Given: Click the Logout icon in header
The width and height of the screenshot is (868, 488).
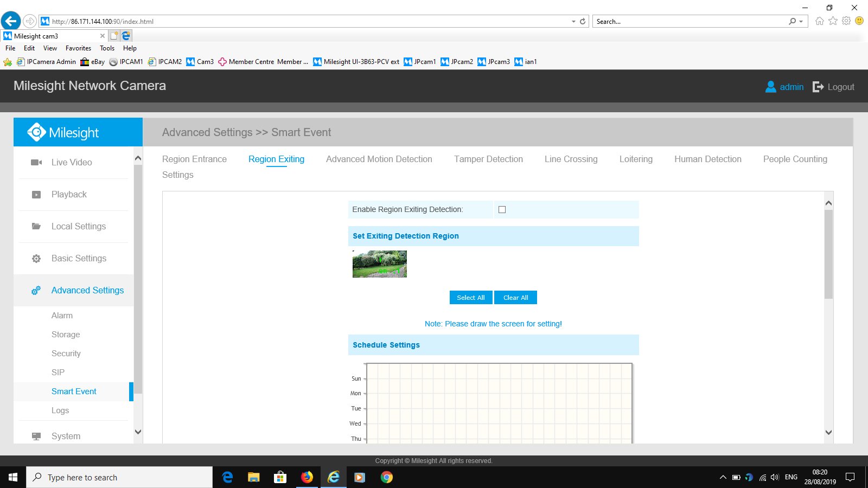Looking at the screenshot, I should 818,87.
